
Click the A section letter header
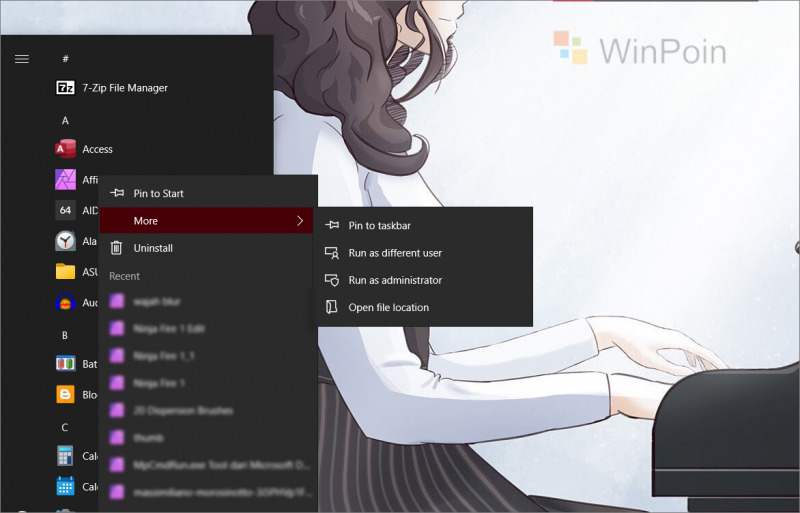tap(65, 121)
